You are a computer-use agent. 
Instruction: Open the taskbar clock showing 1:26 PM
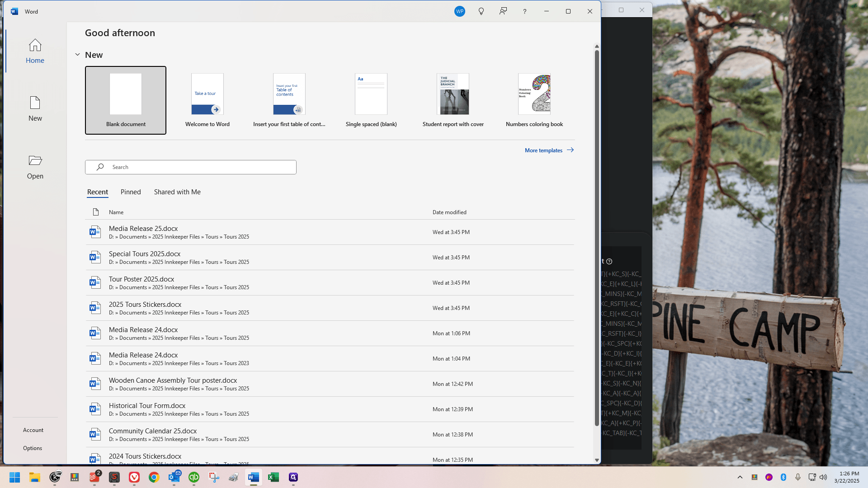pos(847,477)
